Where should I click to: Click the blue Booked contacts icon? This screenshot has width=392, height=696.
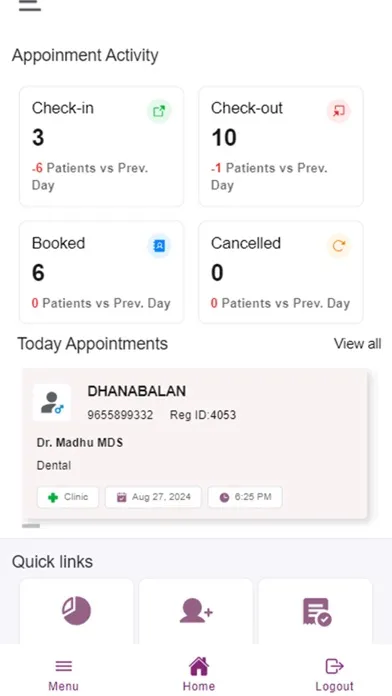tap(159, 246)
